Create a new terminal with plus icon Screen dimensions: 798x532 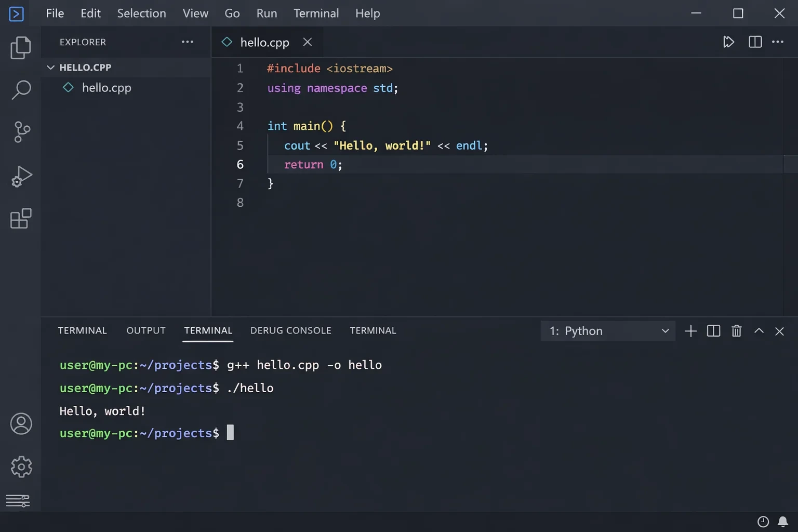[690, 331]
